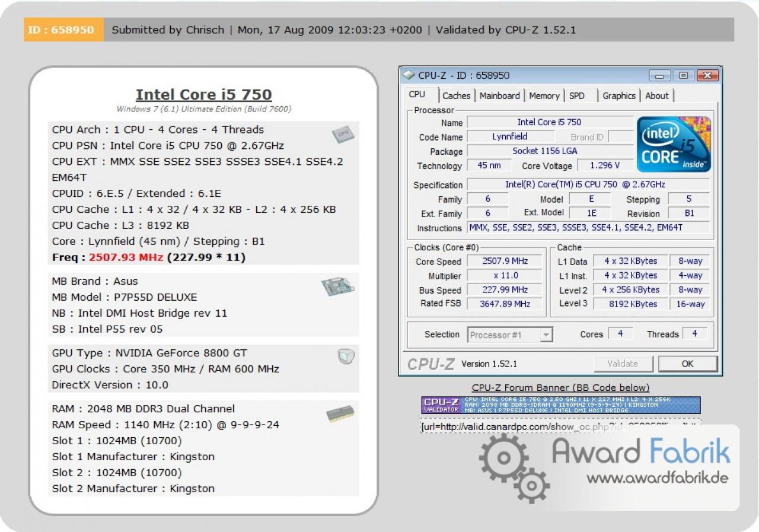This screenshot has width=759, height=532.
Task: Click the 16-way Level 3 associativity value
Action: pos(690,304)
